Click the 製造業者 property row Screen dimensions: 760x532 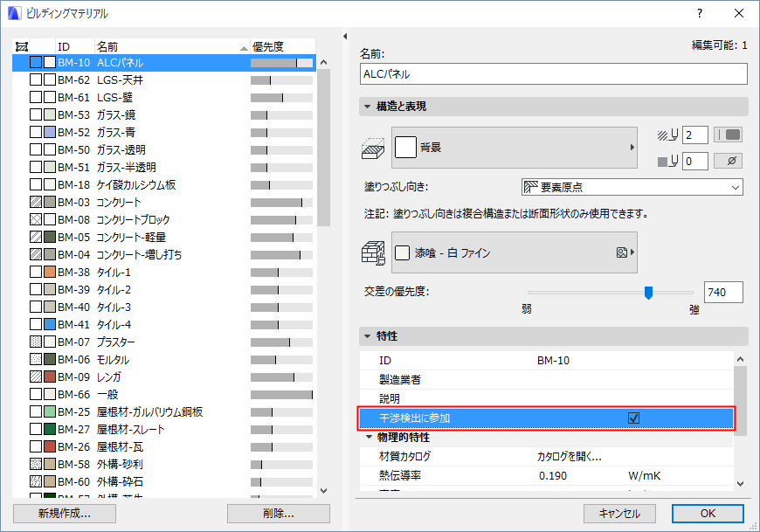[546, 380]
